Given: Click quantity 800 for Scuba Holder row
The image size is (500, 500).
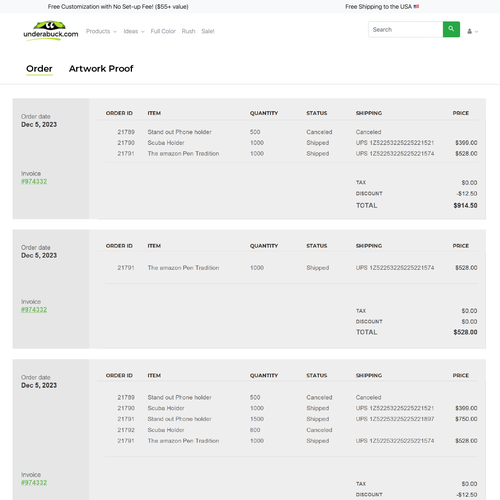Looking at the screenshot, I should [255, 430].
